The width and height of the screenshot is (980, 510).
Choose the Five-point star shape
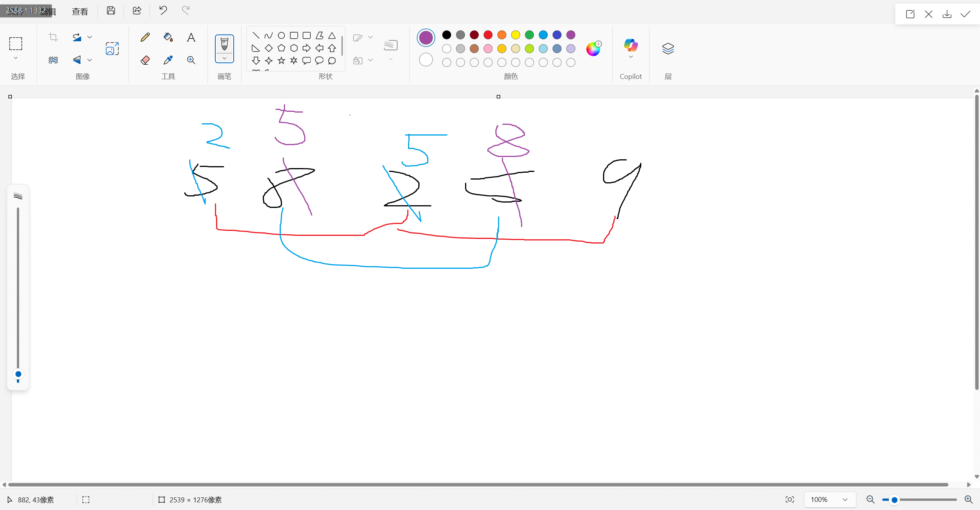coord(281,60)
